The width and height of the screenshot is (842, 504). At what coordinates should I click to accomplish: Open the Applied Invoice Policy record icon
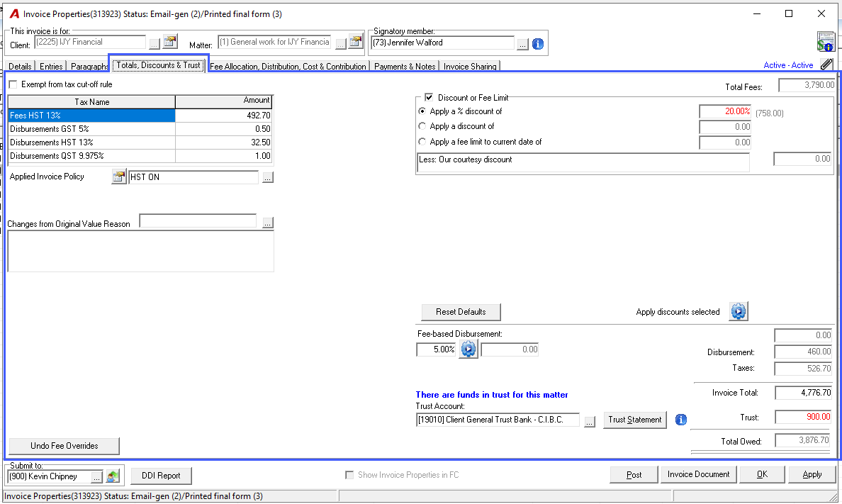[x=118, y=177]
